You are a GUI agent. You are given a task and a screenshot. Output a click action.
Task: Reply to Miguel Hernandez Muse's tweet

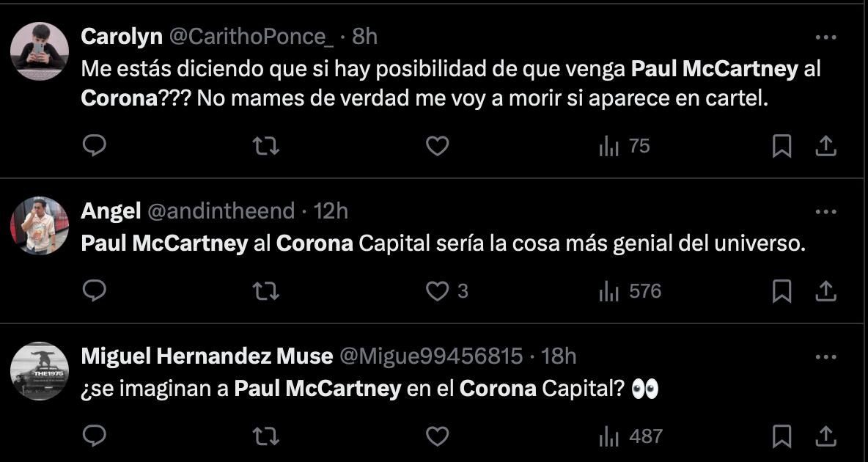(94, 437)
